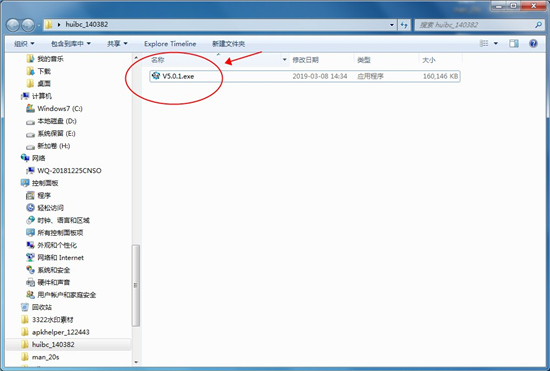Click the V5.0.1.exe application icon
The width and height of the screenshot is (550, 371).
point(156,76)
